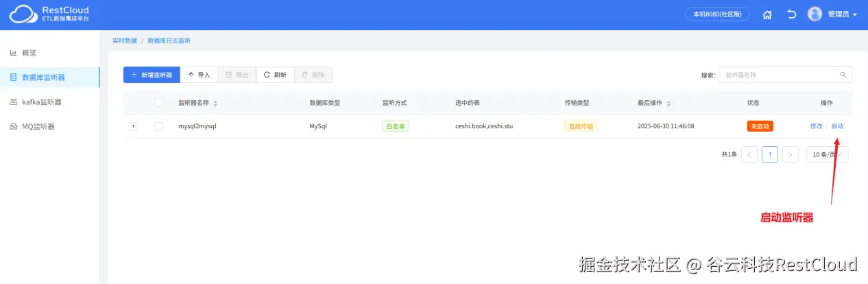Go to next page arrow
The image size is (868, 284).
click(791, 154)
